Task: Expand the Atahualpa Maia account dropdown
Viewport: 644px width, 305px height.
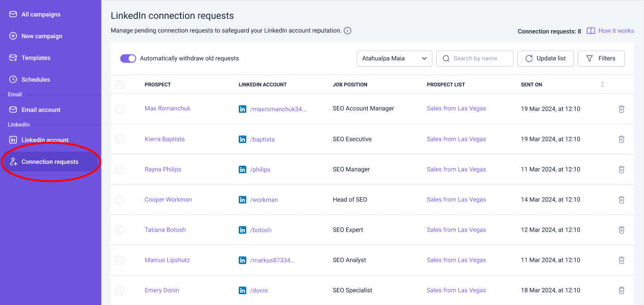Action: 394,59
